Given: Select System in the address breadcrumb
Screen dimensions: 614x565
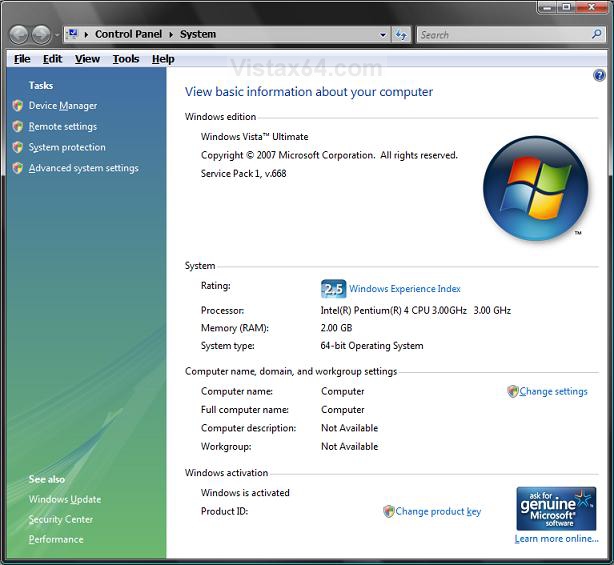Looking at the screenshot, I should [198, 34].
